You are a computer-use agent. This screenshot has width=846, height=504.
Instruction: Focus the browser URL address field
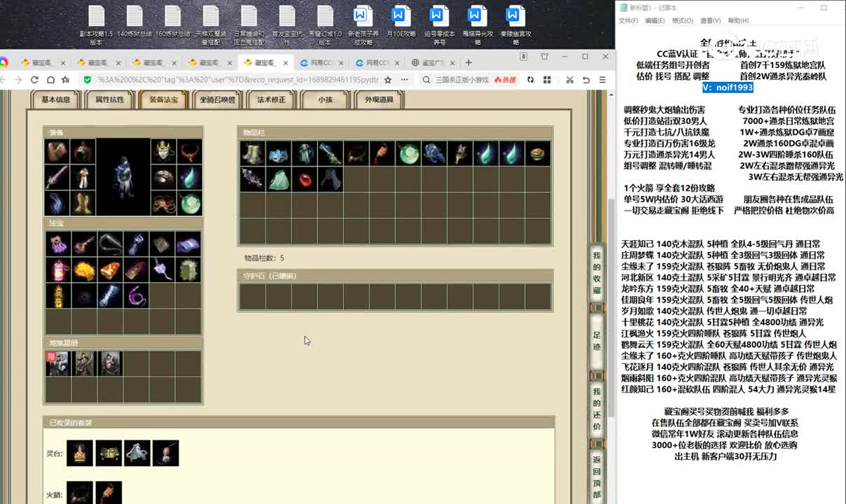click(237, 80)
